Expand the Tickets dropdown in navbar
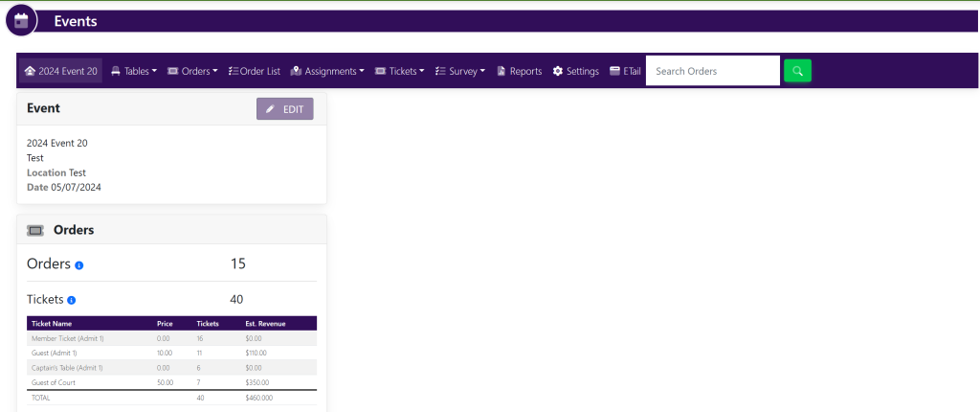 (399, 71)
